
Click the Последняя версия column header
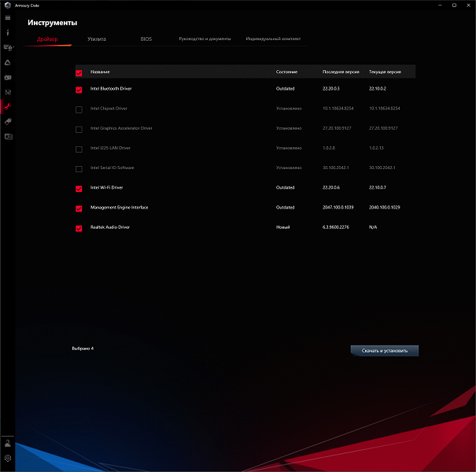tap(341, 72)
